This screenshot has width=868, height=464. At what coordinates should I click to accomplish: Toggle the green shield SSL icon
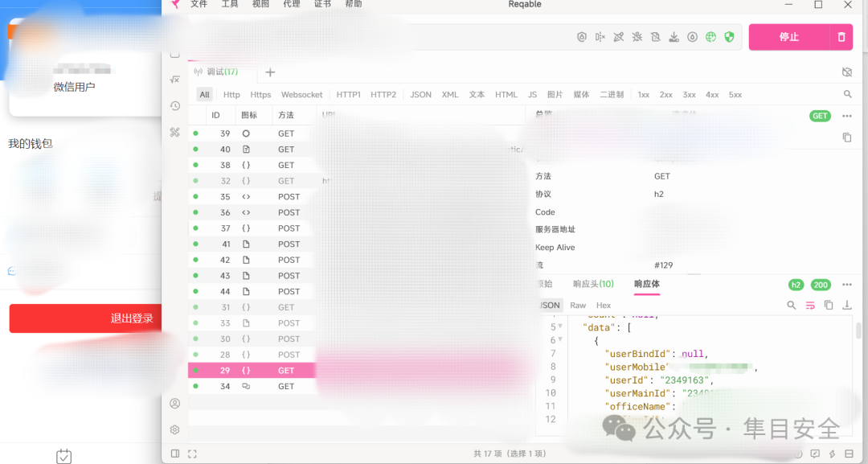point(729,37)
